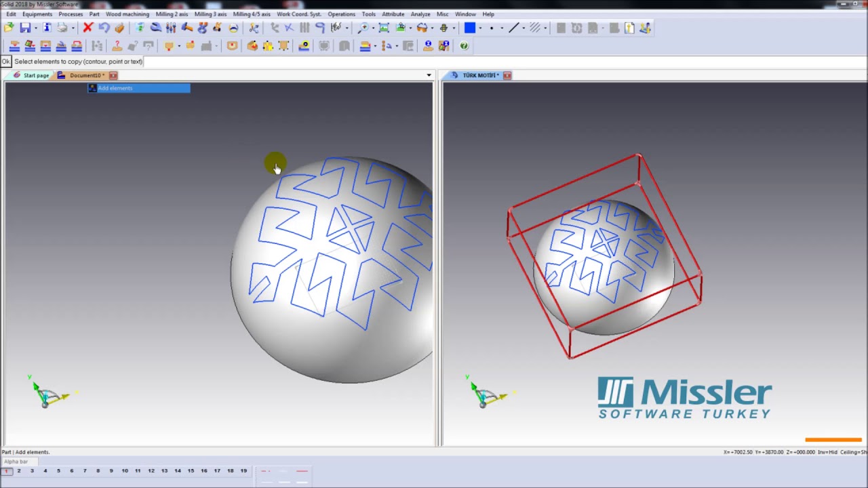The height and width of the screenshot is (488, 868).
Task: Toggle layer 10 in the layer bar
Action: [125, 471]
